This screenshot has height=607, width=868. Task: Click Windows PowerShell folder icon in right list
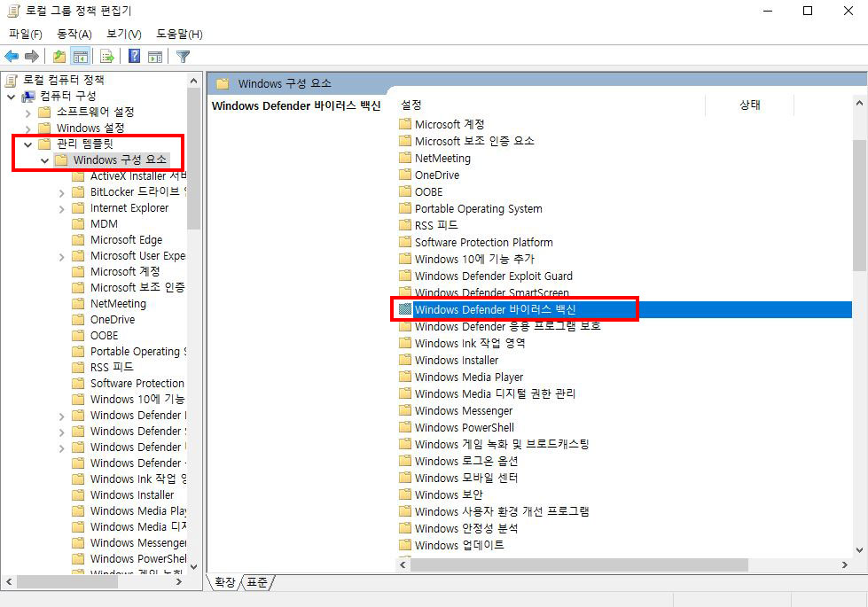click(405, 426)
